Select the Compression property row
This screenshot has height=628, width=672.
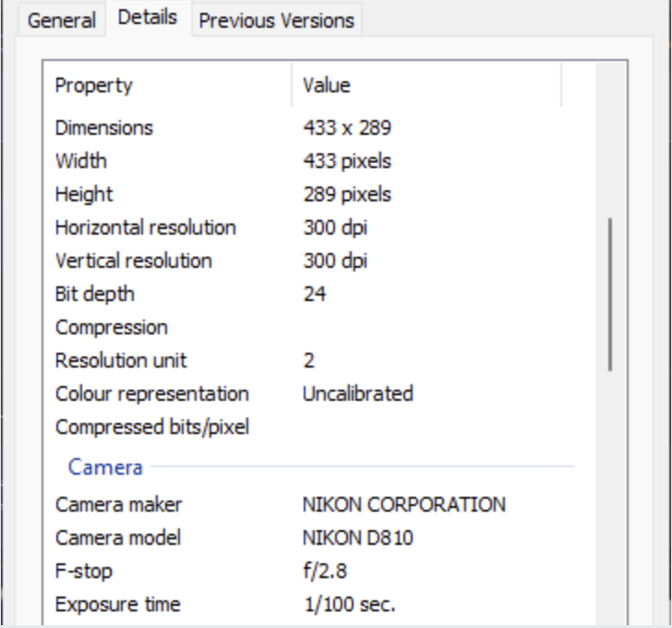point(112,327)
